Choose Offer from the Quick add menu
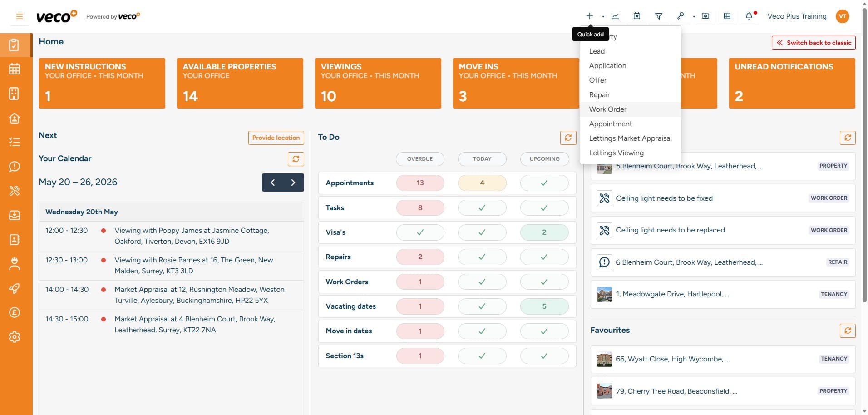This screenshot has width=868, height=415. point(630,80)
